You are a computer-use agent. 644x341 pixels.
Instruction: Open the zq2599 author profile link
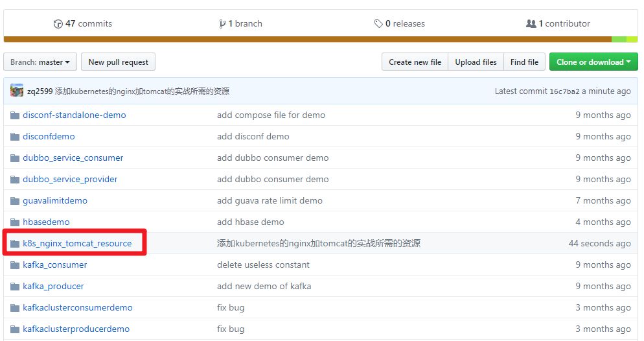[x=40, y=91]
